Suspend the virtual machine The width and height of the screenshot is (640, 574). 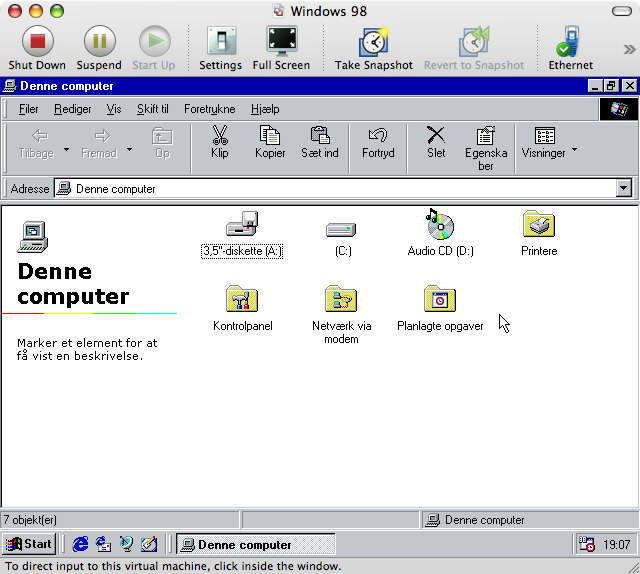pos(99,48)
